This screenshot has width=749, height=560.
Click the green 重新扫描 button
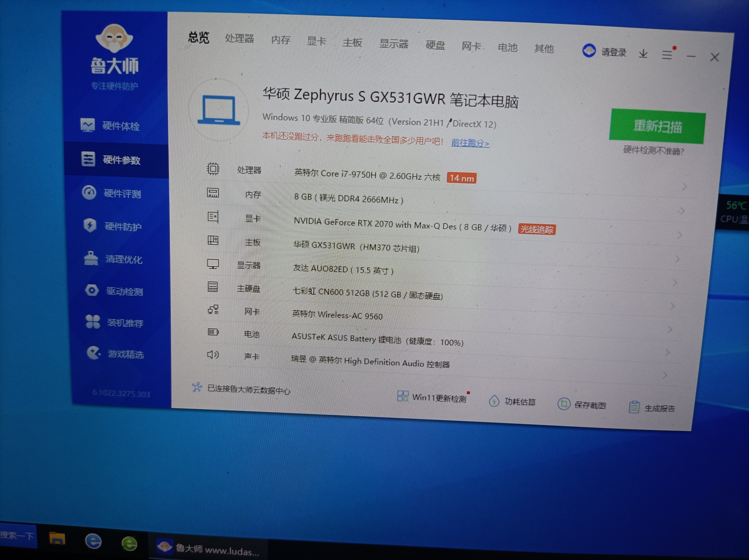[658, 126]
